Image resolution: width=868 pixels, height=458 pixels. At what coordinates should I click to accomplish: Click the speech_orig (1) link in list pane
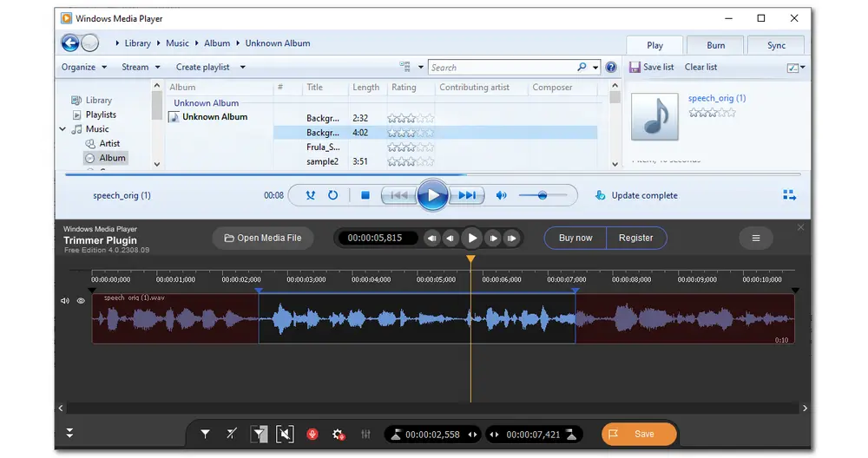click(x=717, y=98)
